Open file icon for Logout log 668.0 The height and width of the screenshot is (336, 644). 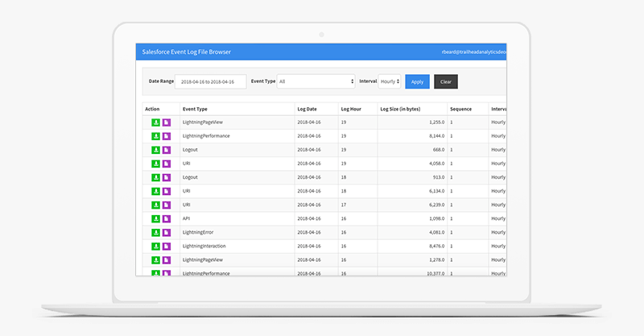[x=167, y=150]
